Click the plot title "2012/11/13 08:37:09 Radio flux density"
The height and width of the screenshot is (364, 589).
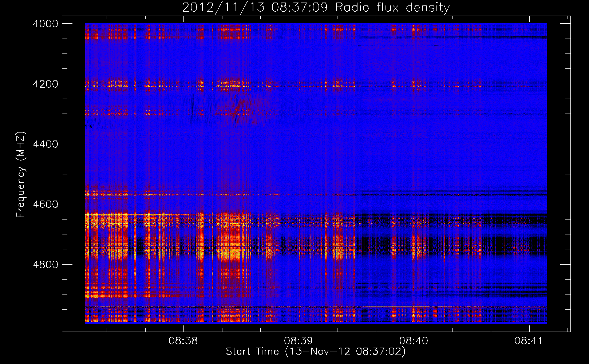[316, 7]
